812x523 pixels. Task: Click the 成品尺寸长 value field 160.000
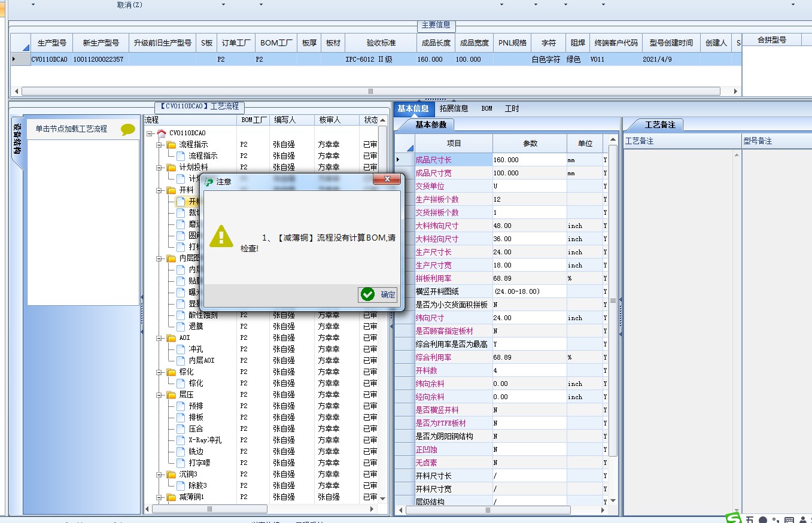click(x=529, y=160)
